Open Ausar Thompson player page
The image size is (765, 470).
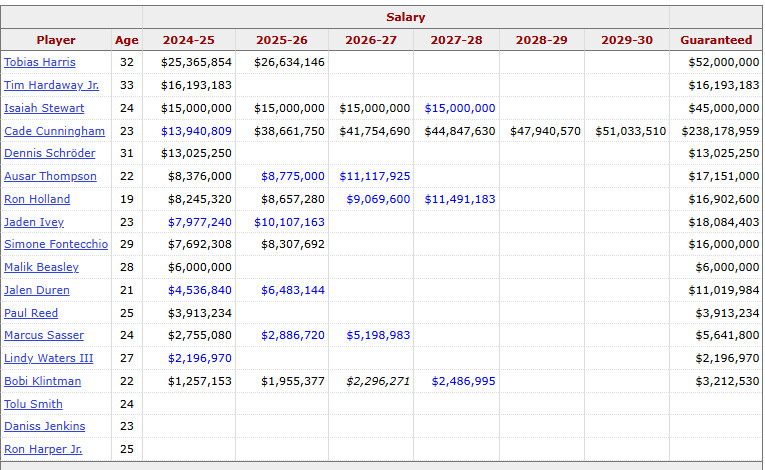(x=50, y=176)
